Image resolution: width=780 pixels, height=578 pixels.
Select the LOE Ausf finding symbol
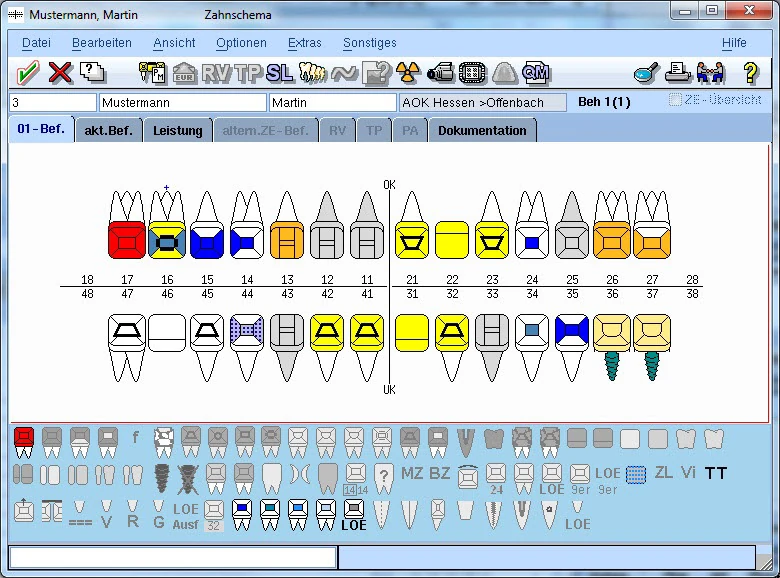[186, 516]
